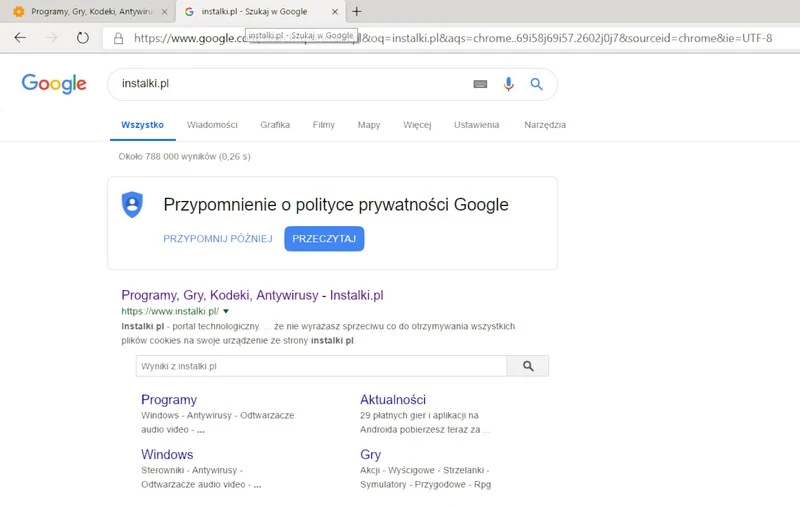
Task: Expand the Więcej menu
Action: pos(417,125)
